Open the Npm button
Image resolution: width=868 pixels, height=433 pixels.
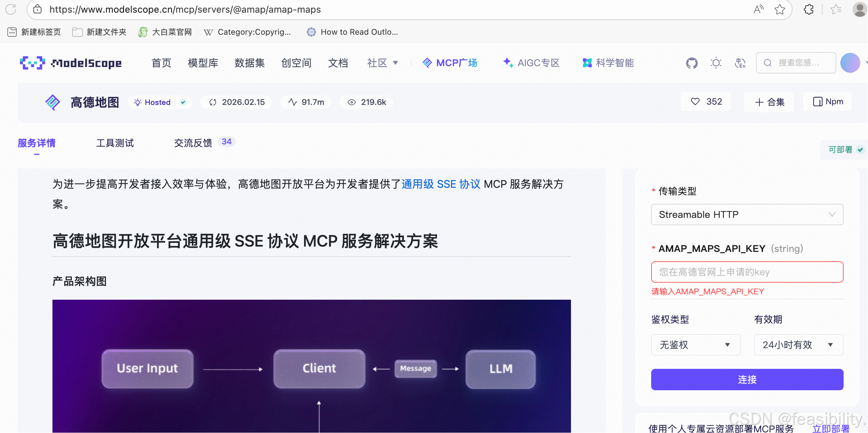pos(828,102)
